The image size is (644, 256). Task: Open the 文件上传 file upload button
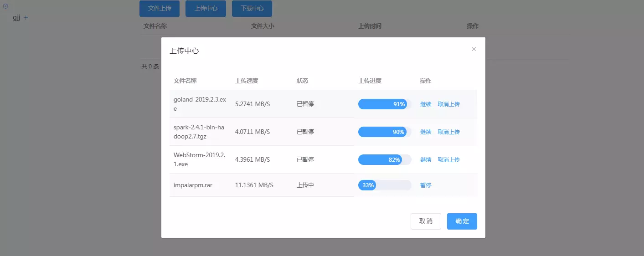coord(160,8)
